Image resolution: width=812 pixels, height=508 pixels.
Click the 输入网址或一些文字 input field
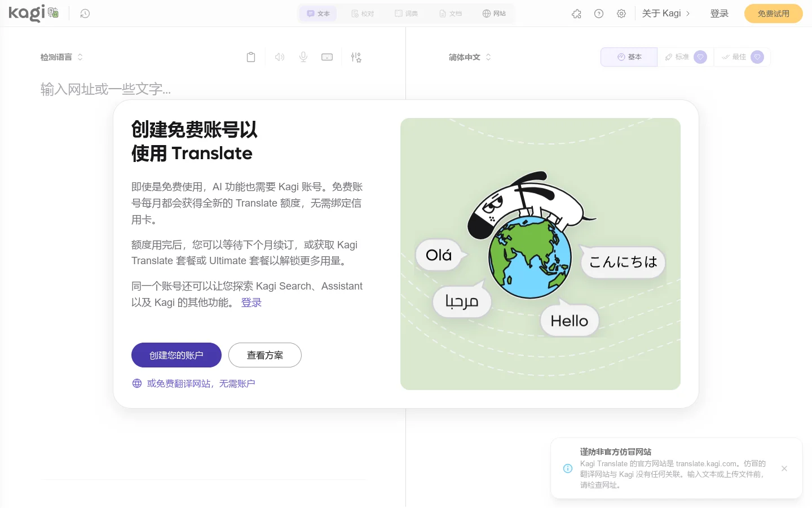(203, 89)
